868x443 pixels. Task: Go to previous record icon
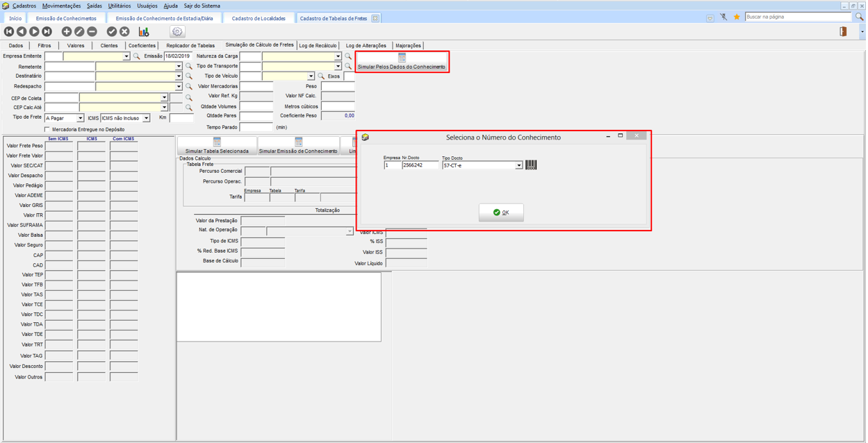22,31
